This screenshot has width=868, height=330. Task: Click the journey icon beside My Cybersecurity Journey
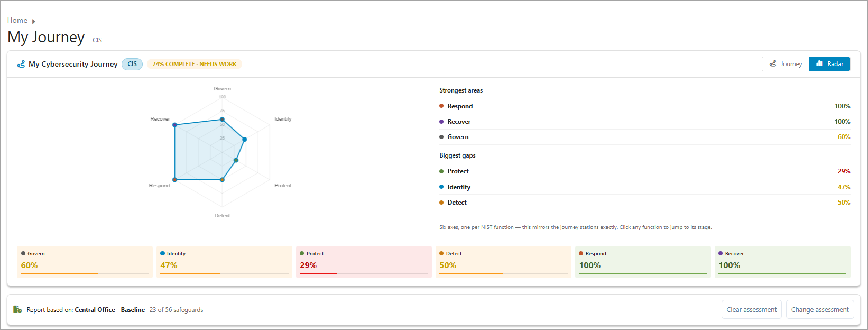[21, 64]
